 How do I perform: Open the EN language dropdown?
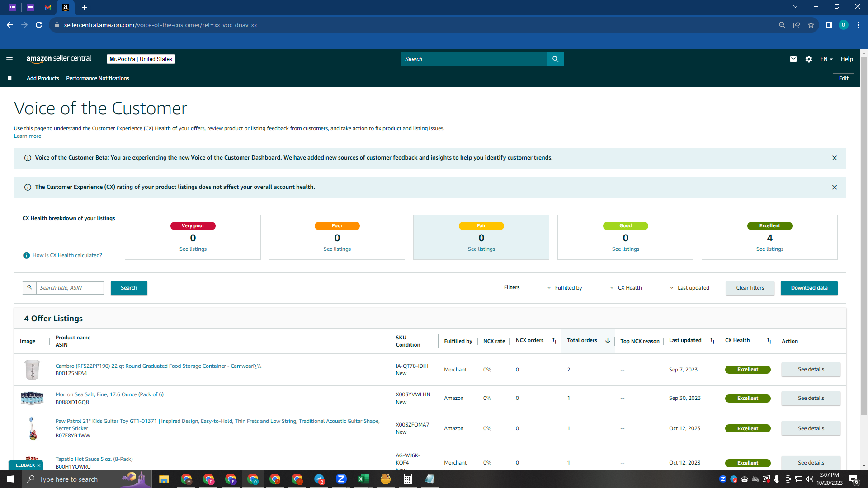click(826, 59)
